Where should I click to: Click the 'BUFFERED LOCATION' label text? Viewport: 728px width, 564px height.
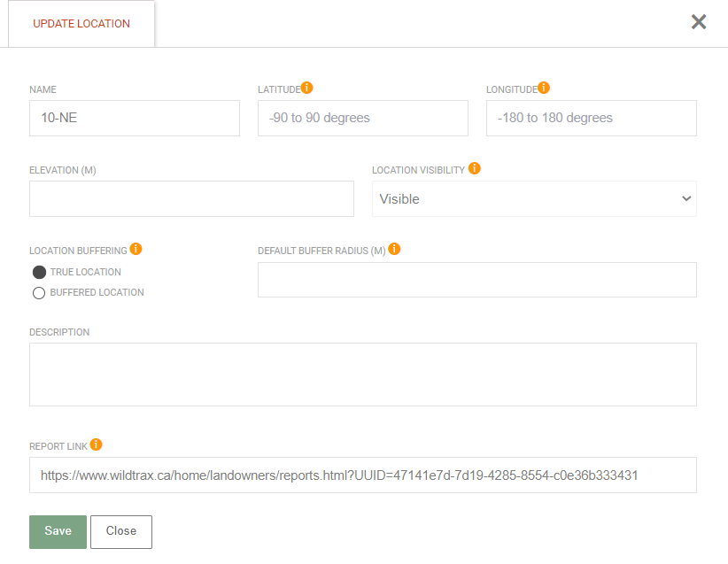click(97, 292)
